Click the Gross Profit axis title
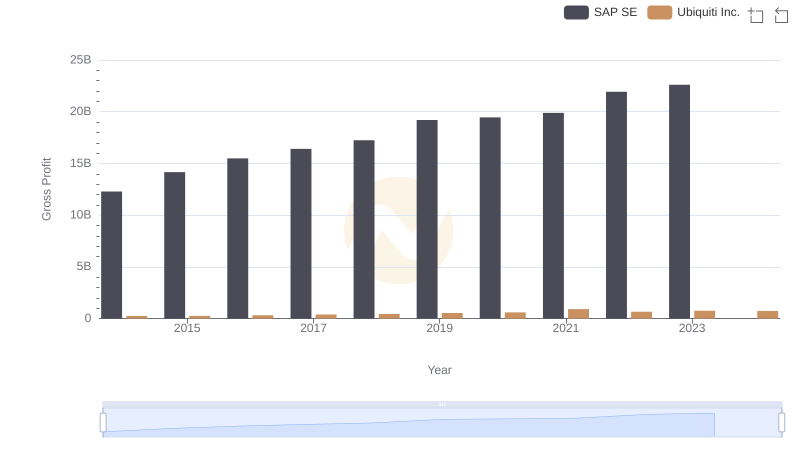The height and width of the screenshot is (461, 800). (46, 189)
